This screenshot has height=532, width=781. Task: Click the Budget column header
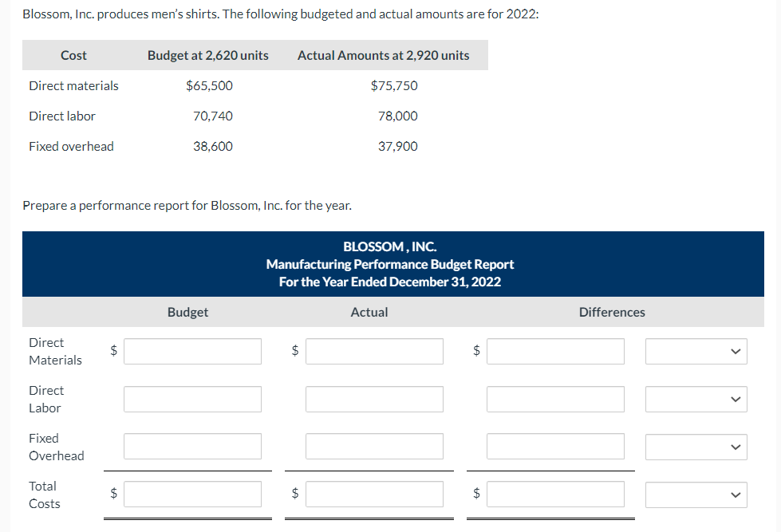[187, 312]
